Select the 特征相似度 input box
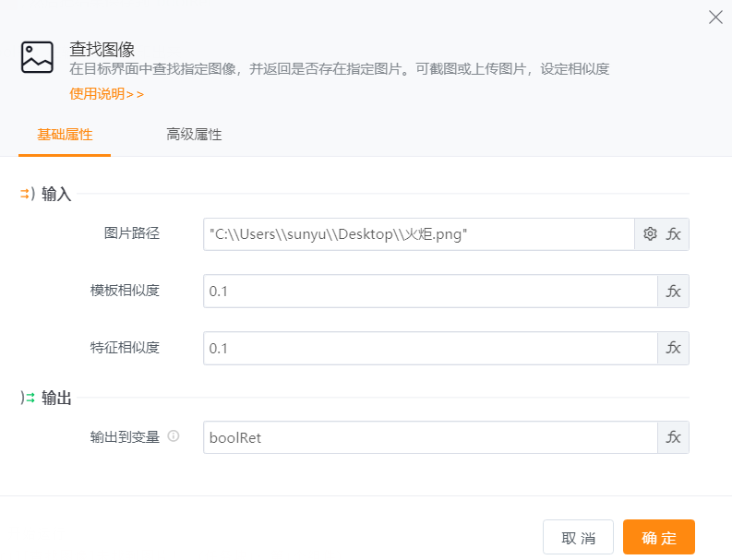The width and height of the screenshot is (732, 560). (429, 348)
